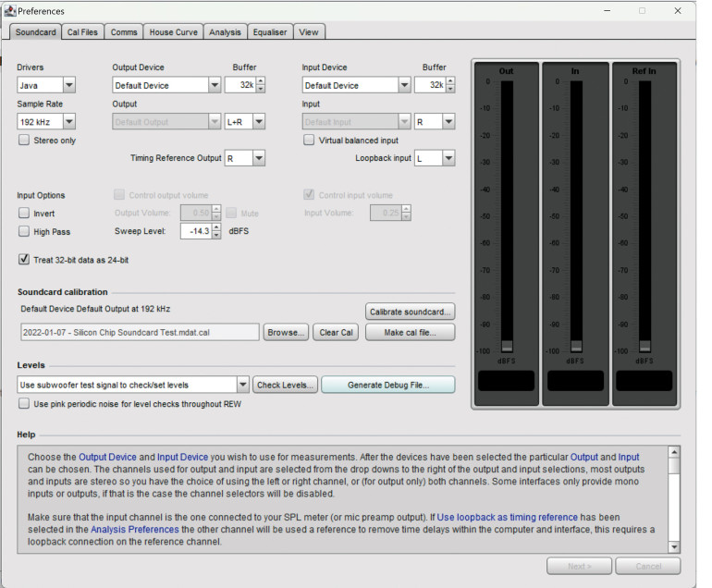Switch to the Cal Files tab

click(83, 32)
